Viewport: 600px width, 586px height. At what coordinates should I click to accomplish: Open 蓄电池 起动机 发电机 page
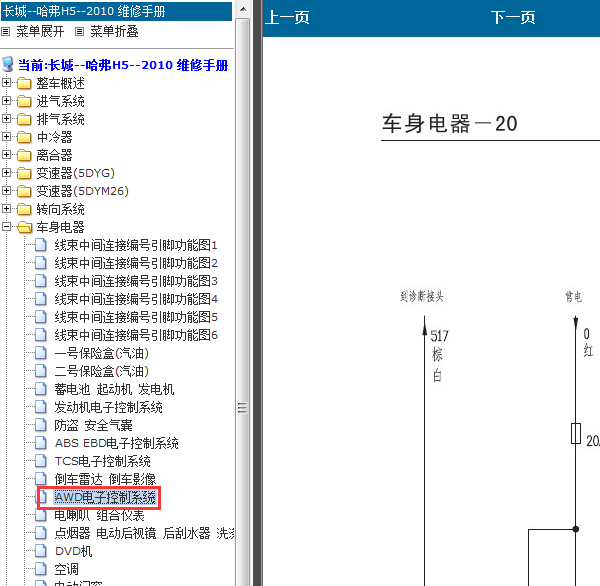click(114, 389)
